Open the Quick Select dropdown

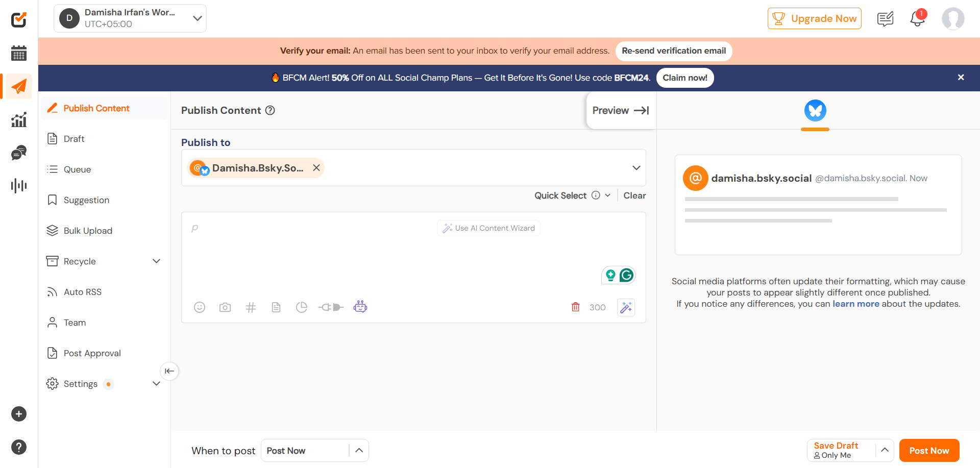[x=607, y=195]
